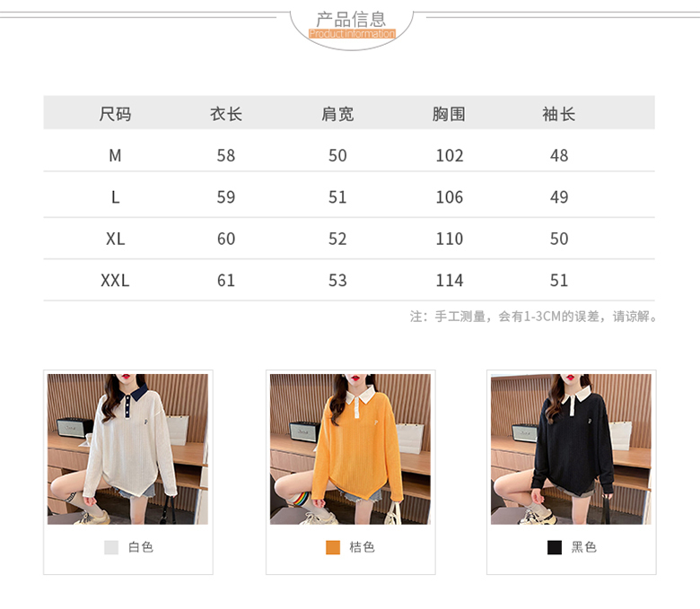Click the 产品信息 section heading
The height and width of the screenshot is (609, 700).
[x=351, y=19]
